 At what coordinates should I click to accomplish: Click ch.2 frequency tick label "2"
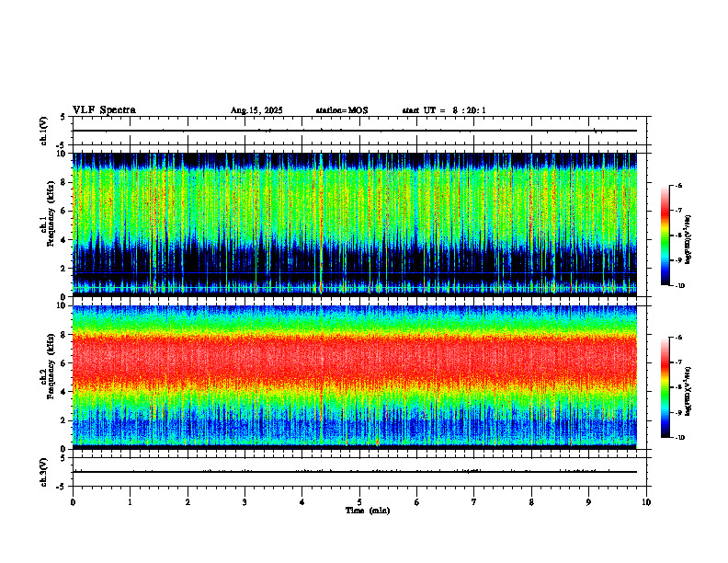coord(64,420)
